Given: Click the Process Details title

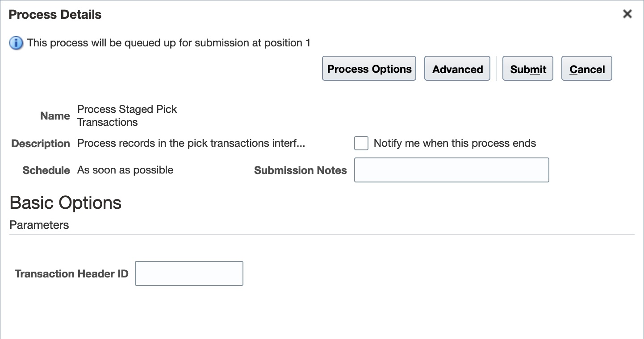Looking at the screenshot, I should click(55, 15).
